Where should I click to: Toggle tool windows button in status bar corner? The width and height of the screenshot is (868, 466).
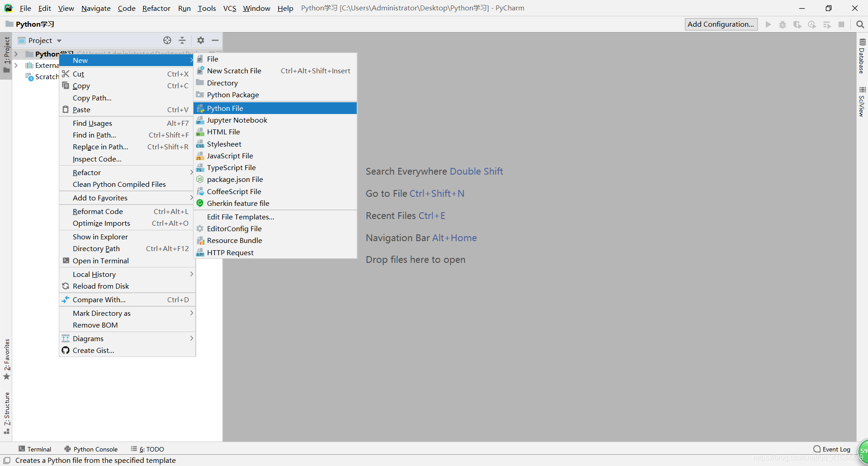pyautogui.click(x=7, y=461)
